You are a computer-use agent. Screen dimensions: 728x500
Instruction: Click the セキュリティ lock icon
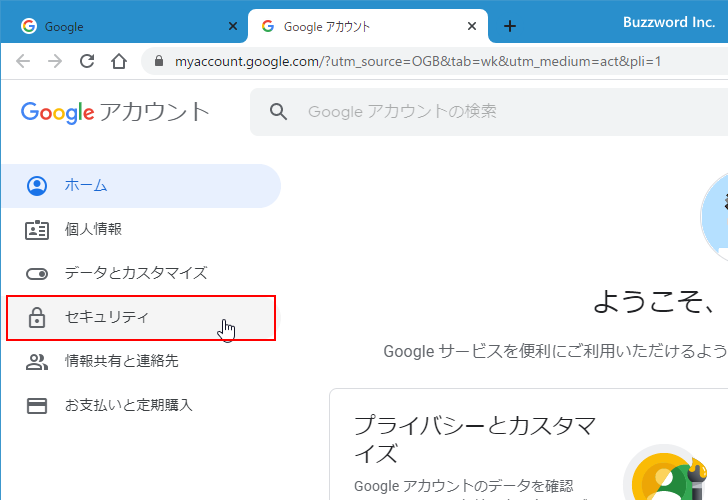[x=37, y=318]
